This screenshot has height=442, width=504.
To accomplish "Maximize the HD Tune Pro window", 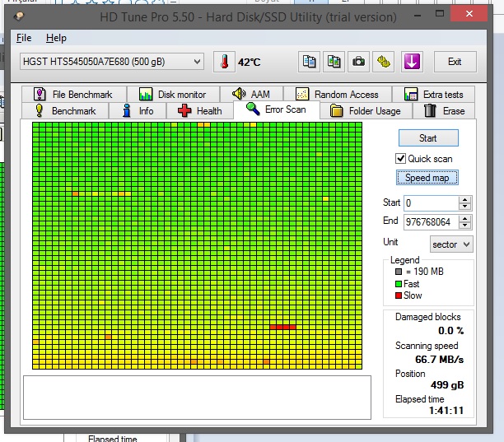I will pos(440,14).
